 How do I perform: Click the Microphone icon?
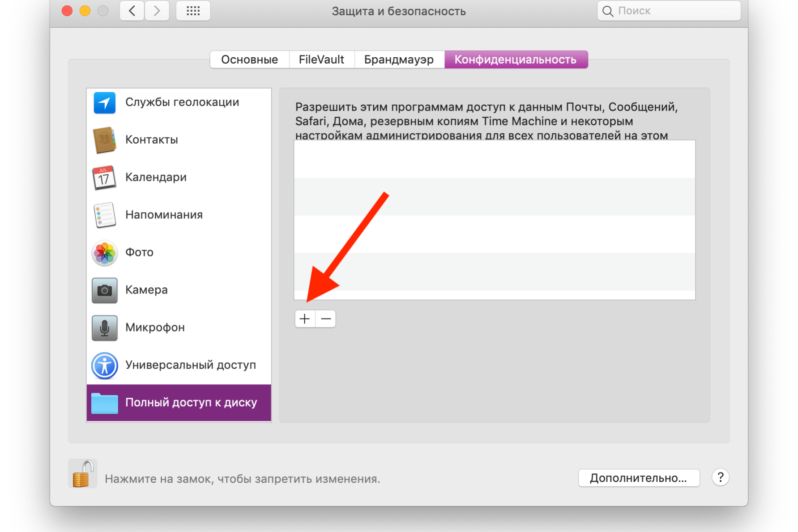pyautogui.click(x=104, y=328)
